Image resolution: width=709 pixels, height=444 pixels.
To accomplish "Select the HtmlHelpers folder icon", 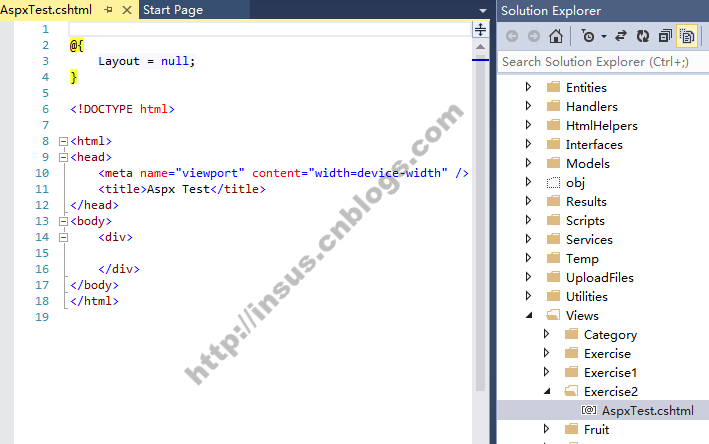I will pos(553,124).
